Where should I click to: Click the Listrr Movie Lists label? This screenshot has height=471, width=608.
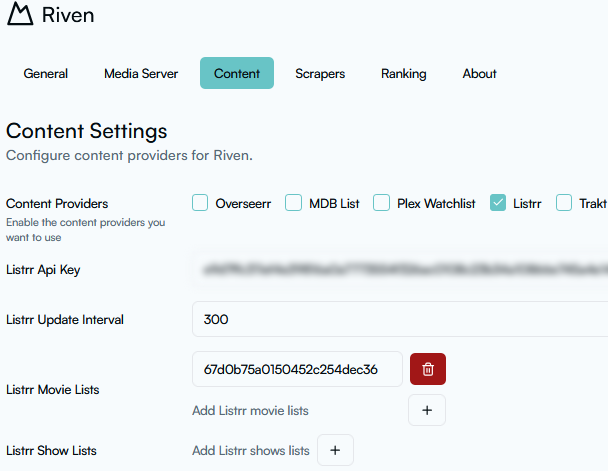pyautogui.click(x=52, y=389)
